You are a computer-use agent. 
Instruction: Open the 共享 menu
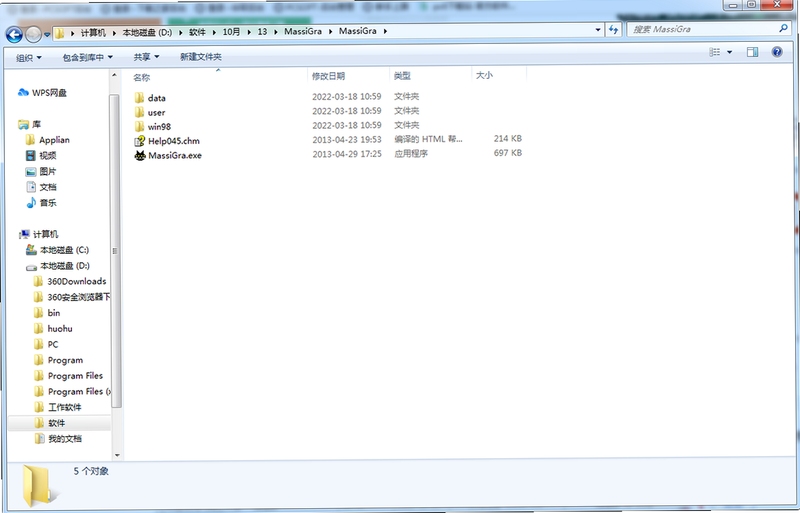[146, 57]
